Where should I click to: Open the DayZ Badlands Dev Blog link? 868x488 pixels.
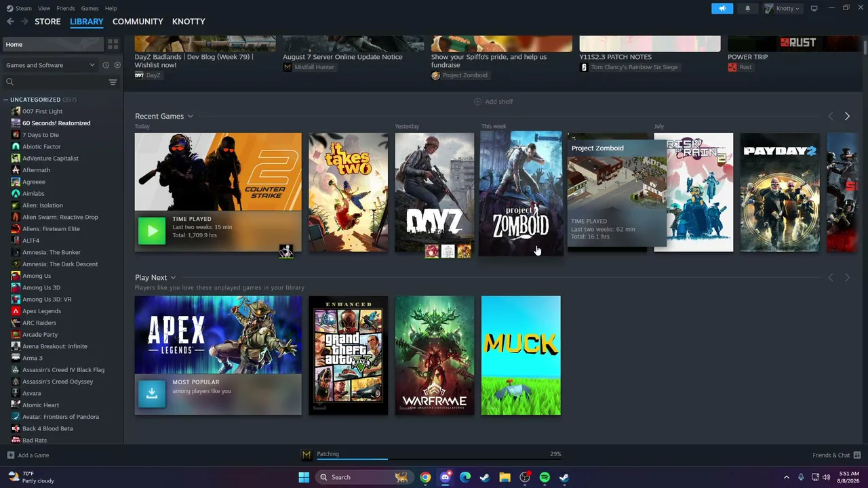[194, 61]
